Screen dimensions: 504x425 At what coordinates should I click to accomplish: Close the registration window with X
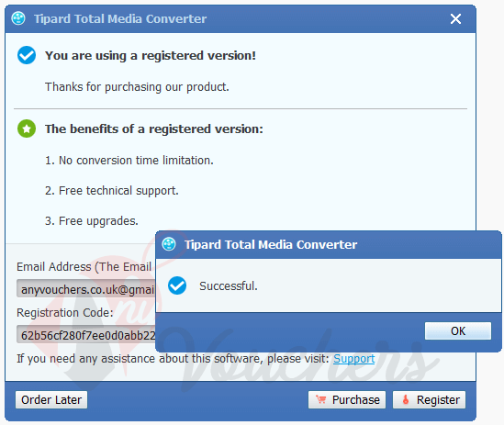pyautogui.click(x=455, y=19)
